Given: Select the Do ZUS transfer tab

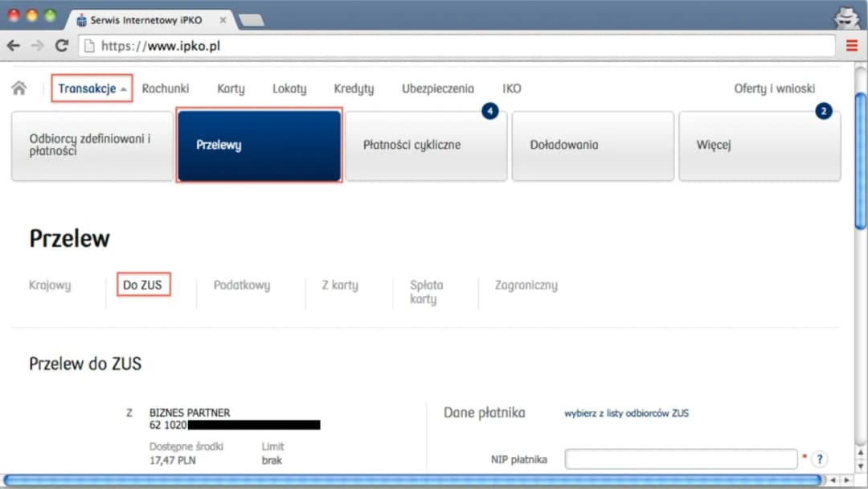Looking at the screenshot, I should point(142,285).
